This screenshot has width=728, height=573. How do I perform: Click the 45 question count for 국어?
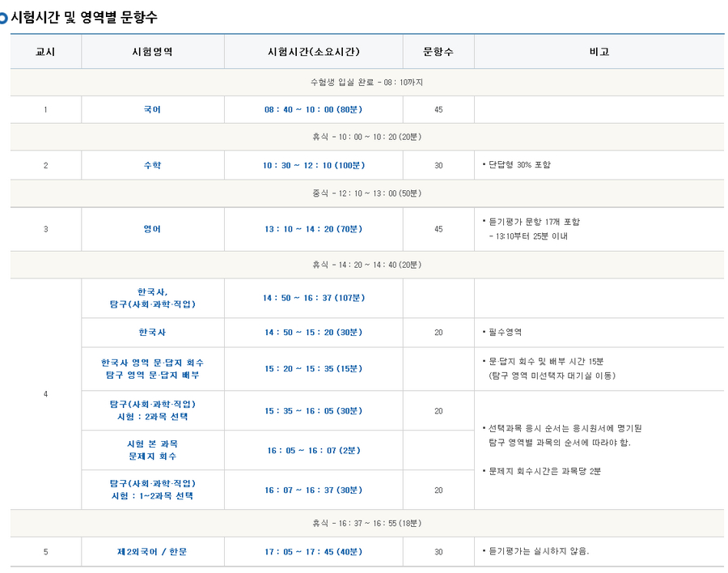[x=438, y=110]
